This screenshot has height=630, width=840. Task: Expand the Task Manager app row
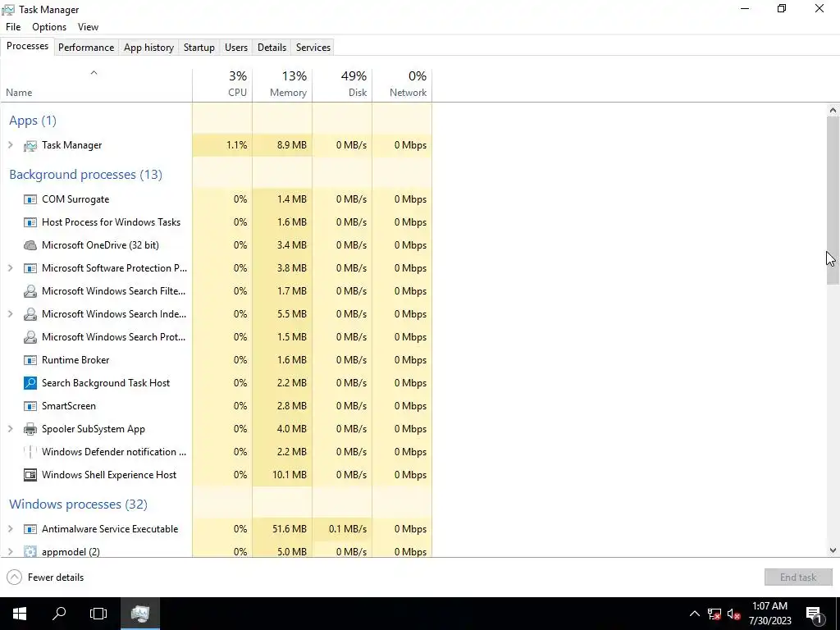(10, 145)
